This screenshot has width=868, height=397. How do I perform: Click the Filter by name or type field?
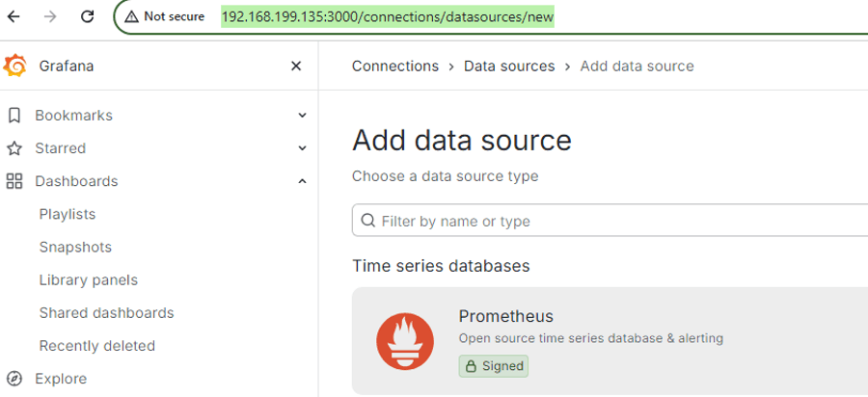(x=610, y=221)
